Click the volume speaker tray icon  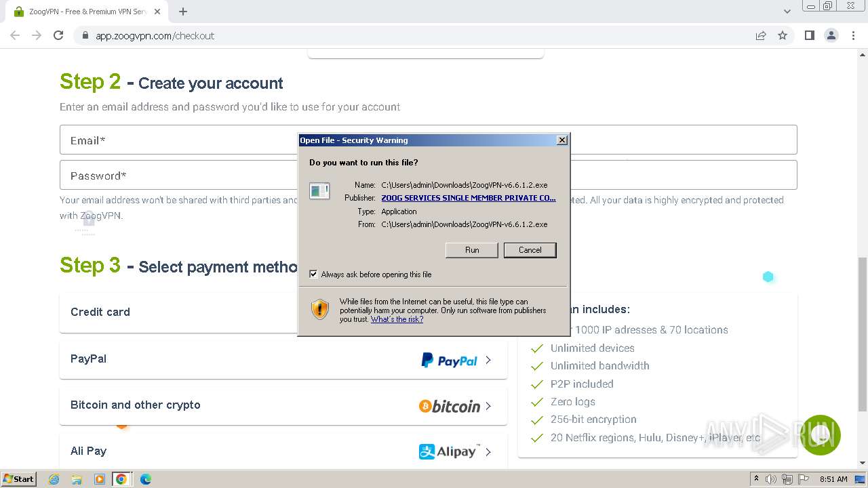771,479
